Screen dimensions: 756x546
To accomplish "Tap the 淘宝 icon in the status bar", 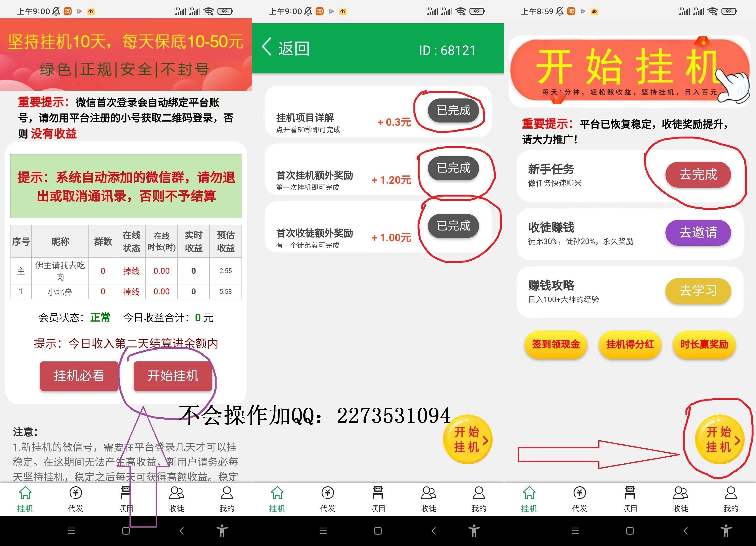I will [x=67, y=11].
